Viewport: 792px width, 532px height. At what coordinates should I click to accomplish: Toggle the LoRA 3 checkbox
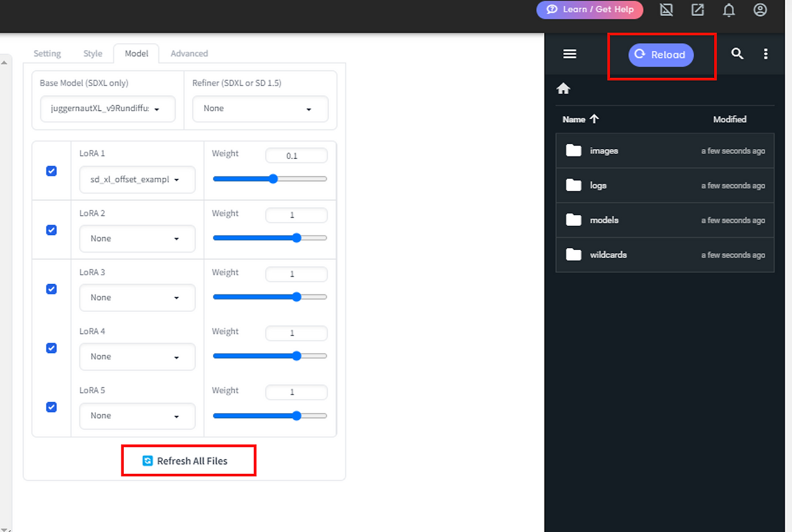(x=51, y=289)
